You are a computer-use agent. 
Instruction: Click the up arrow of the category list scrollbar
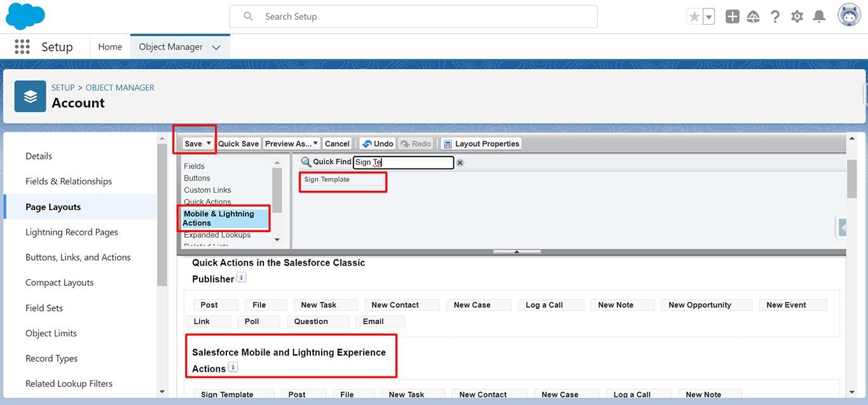tap(277, 162)
